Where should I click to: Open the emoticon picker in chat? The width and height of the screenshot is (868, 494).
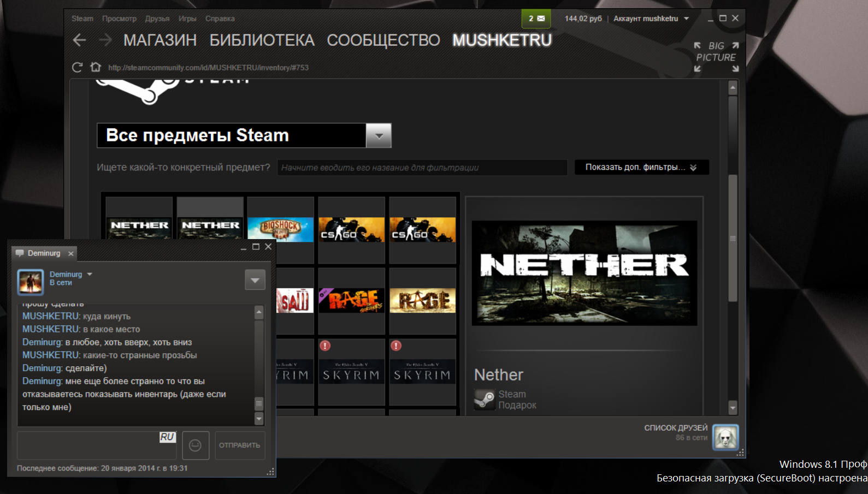point(195,445)
